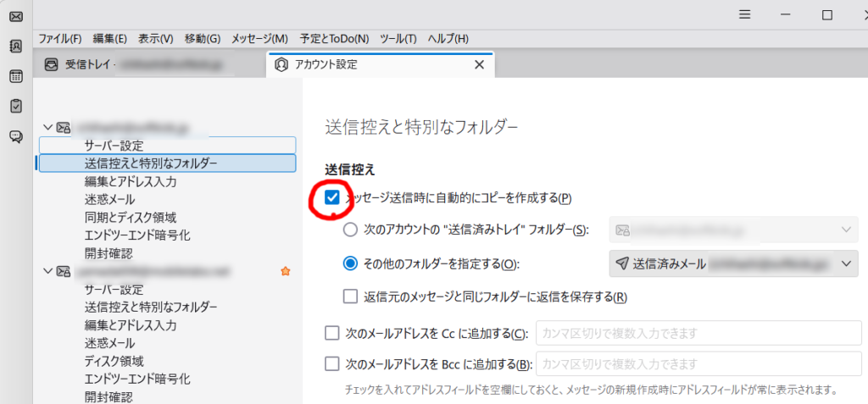The height and width of the screenshot is (404, 868).
Task: Open the ツール(T) menu
Action: pos(398,39)
